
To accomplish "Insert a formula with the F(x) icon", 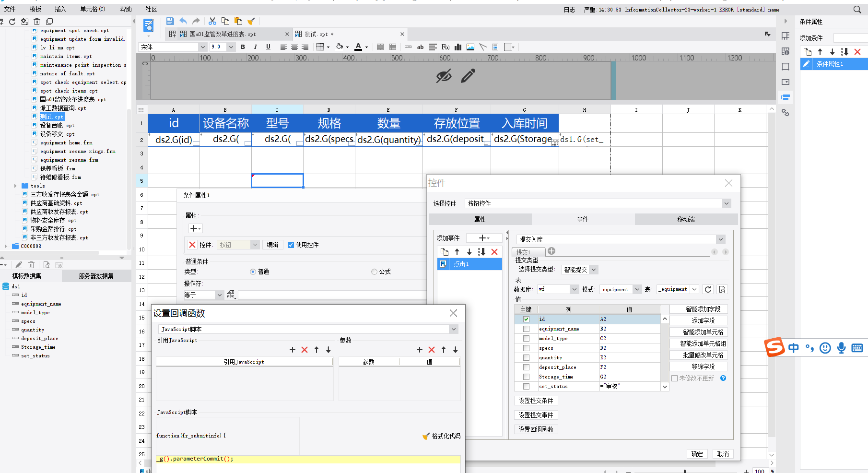I will coord(446,47).
